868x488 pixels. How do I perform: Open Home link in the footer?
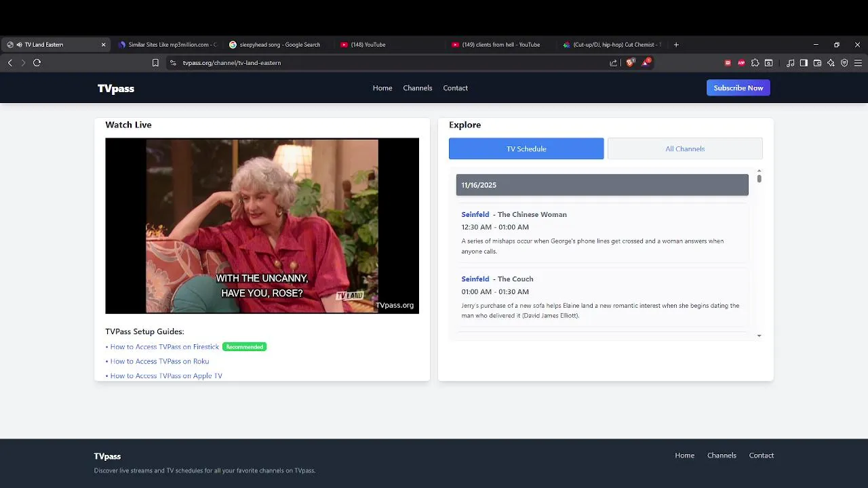pos(685,455)
